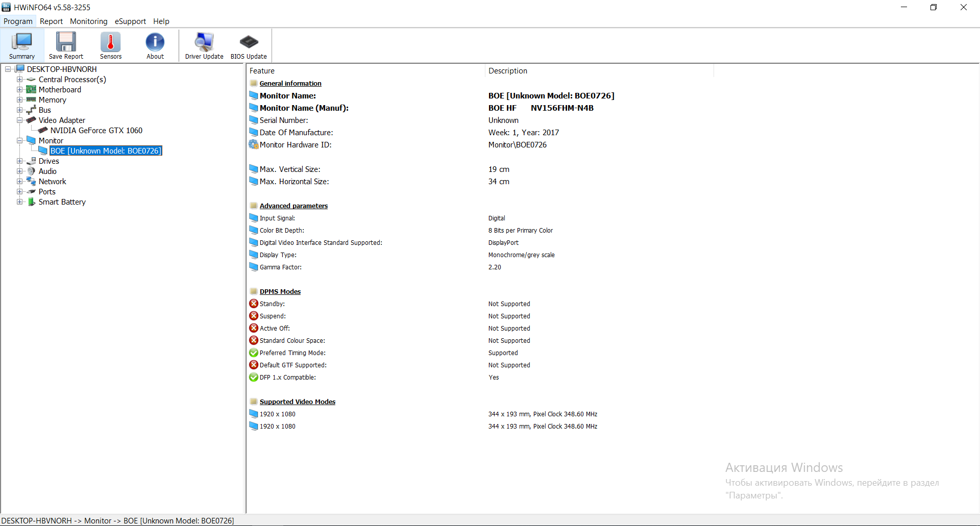980x526 pixels.
Task: Click the Ports tree icon
Action: (31, 192)
